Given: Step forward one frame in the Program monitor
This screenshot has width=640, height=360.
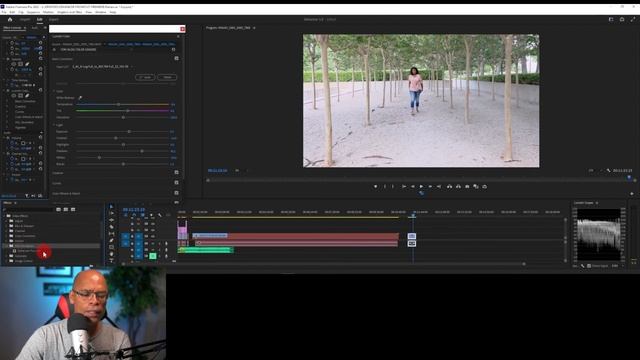Looking at the screenshot, I should (430, 187).
